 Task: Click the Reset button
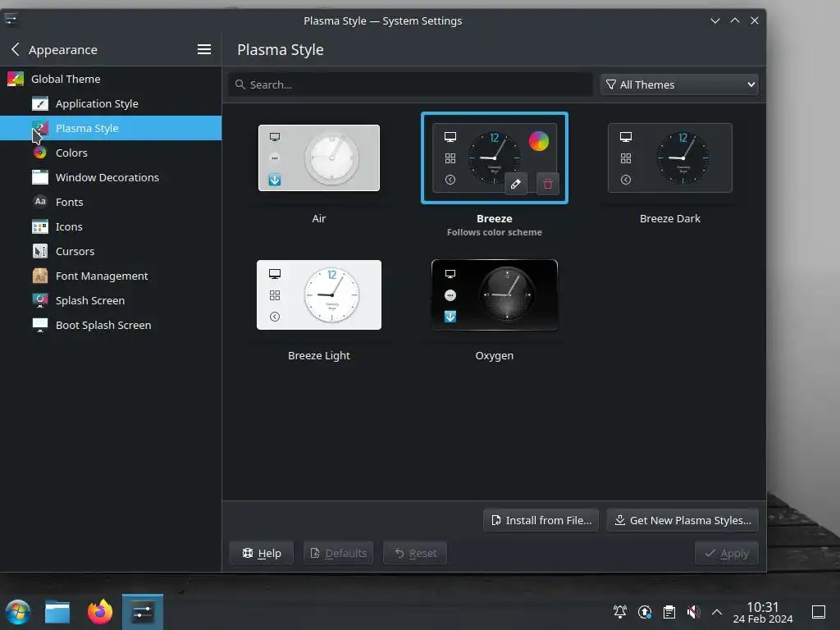(x=415, y=553)
